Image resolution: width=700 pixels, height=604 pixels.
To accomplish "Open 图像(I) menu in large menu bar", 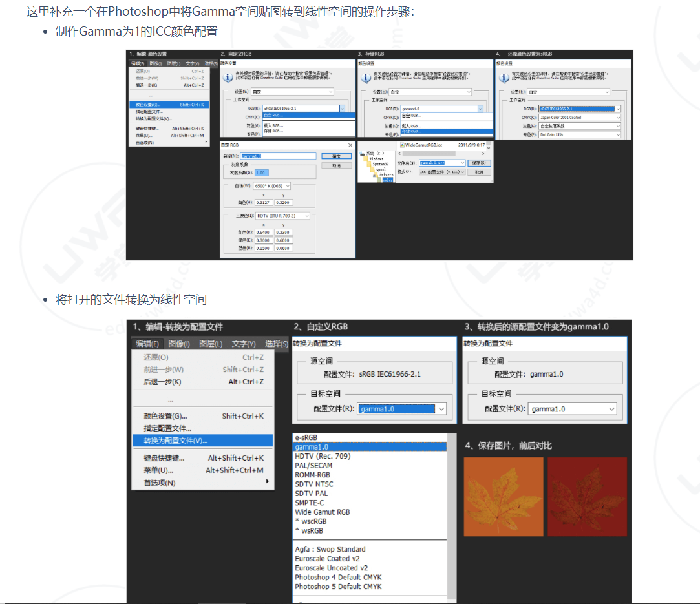I will coord(179,344).
